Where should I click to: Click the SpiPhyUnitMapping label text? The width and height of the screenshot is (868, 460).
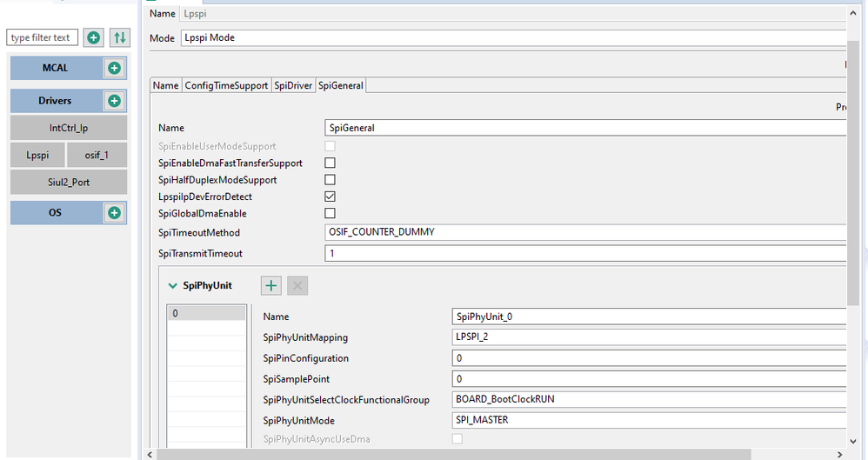[x=305, y=337]
